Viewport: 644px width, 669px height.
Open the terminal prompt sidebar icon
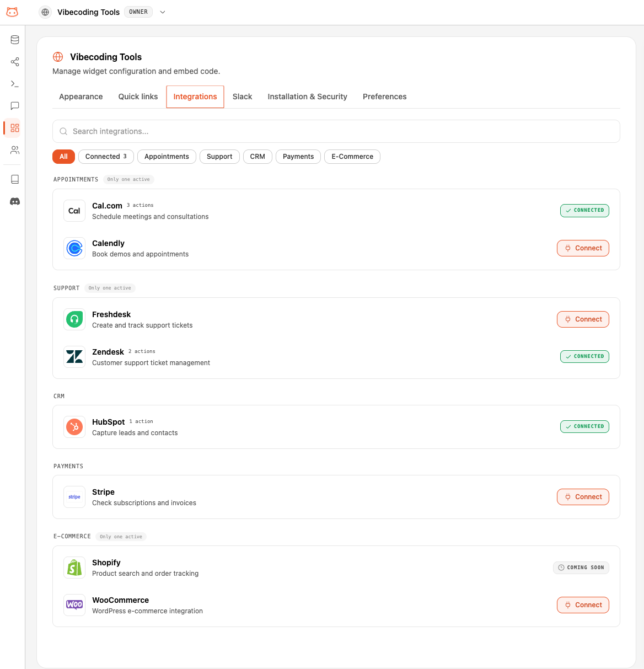(x=15, y=84)
